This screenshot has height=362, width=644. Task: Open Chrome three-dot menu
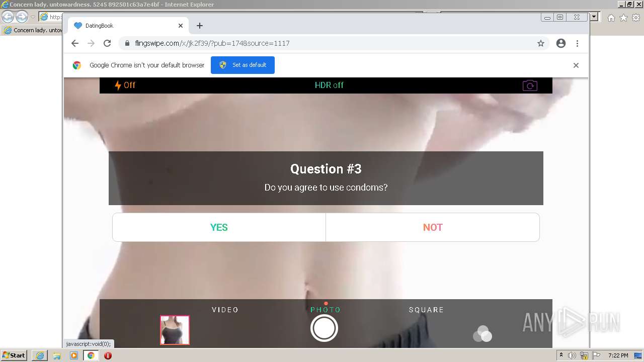(577, 43)
